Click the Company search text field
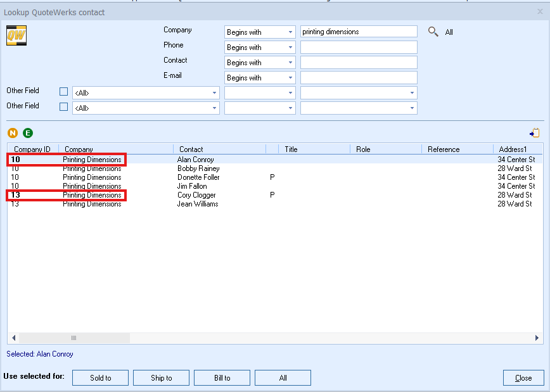 coord(359,32)
